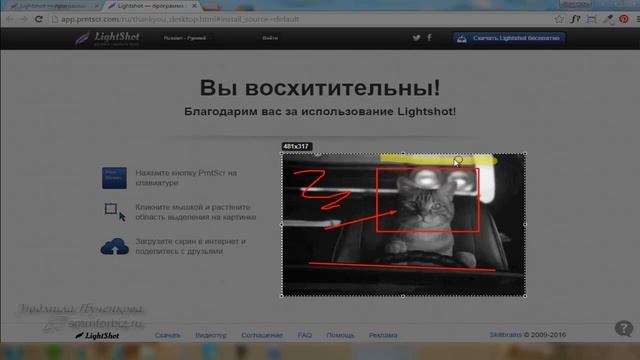Open the browser menu at toolbar's right end
Image resolution: width=640 pixels, height=360 pixels.
[637, 19]
